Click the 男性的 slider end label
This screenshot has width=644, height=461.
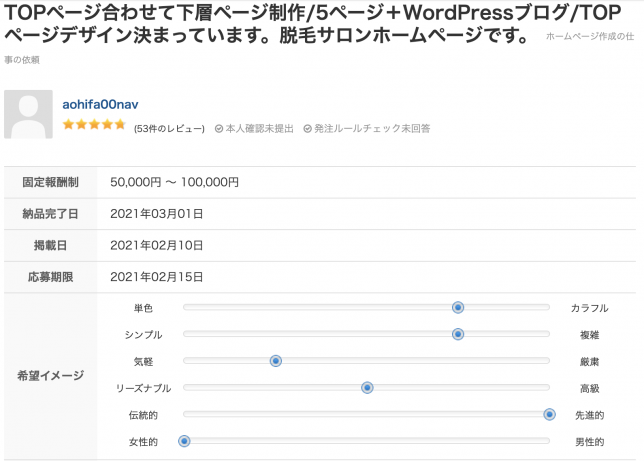tap(589, 442)
